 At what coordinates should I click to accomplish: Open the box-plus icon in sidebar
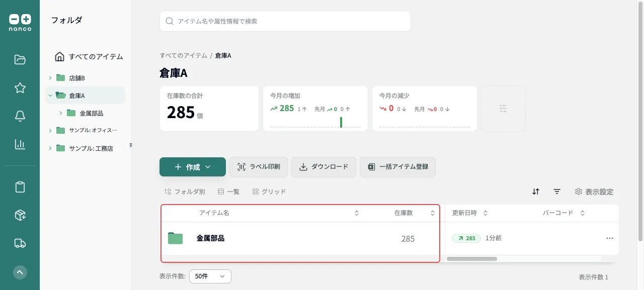(20, 215)
